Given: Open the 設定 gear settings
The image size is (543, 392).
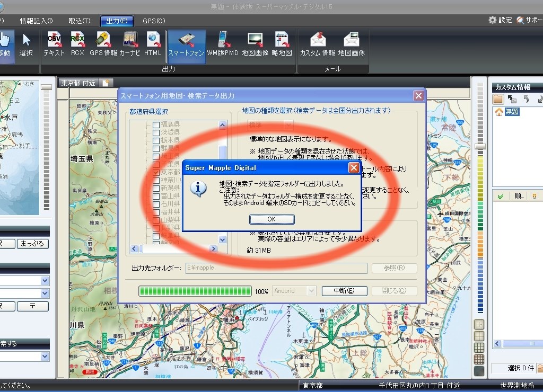Looking at the screenshot, I should tap(500, 20).
